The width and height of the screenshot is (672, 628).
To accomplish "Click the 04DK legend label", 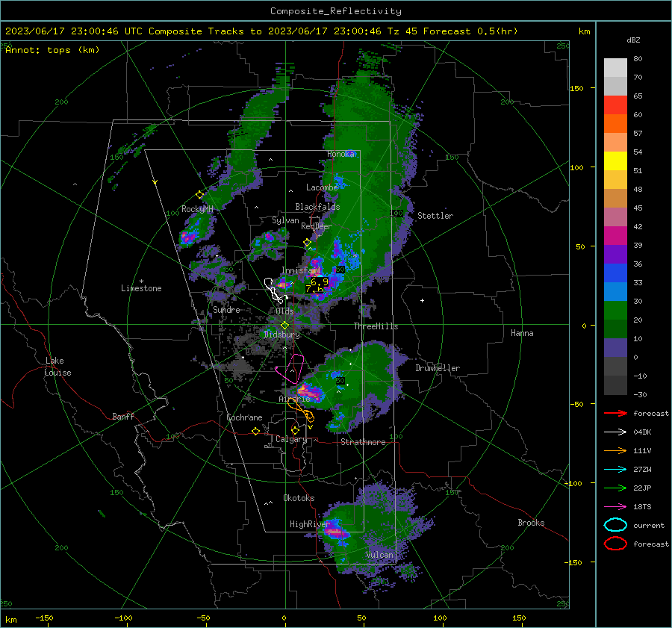I will [642, 432].
